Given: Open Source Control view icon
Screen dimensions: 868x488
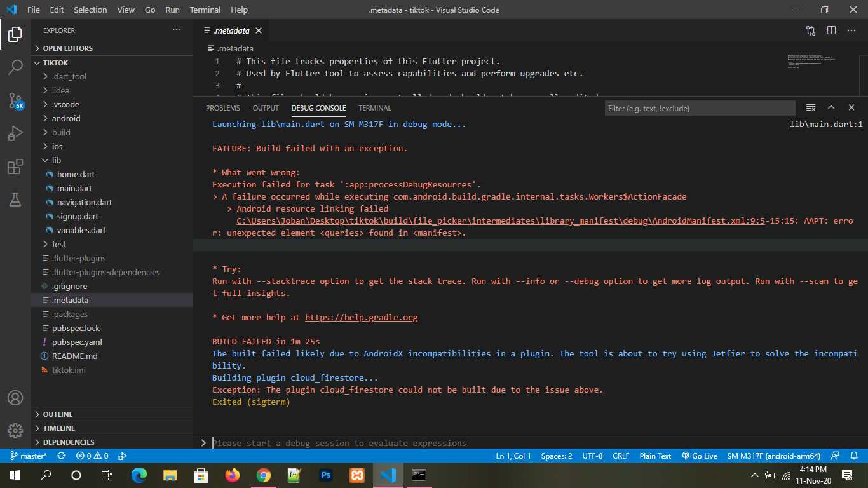Looking at the screenshot, I should click(x=15, y=100).
